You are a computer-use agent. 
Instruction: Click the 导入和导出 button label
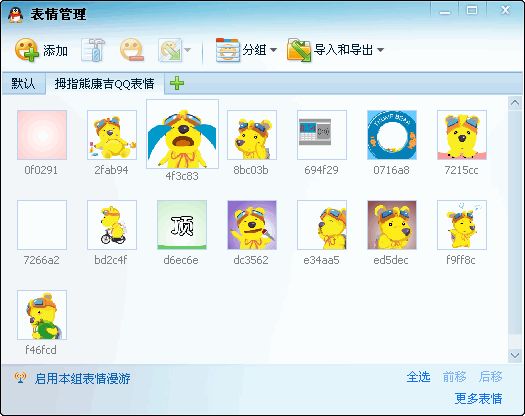343,50
